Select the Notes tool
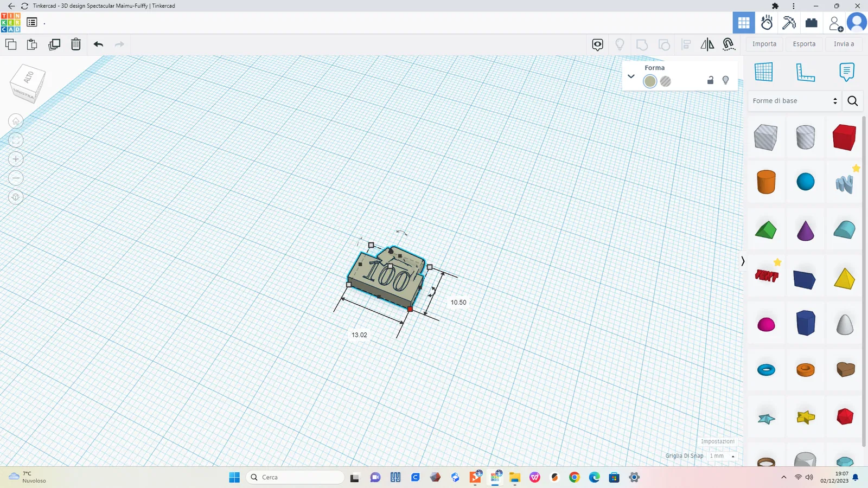 (846, 72)
